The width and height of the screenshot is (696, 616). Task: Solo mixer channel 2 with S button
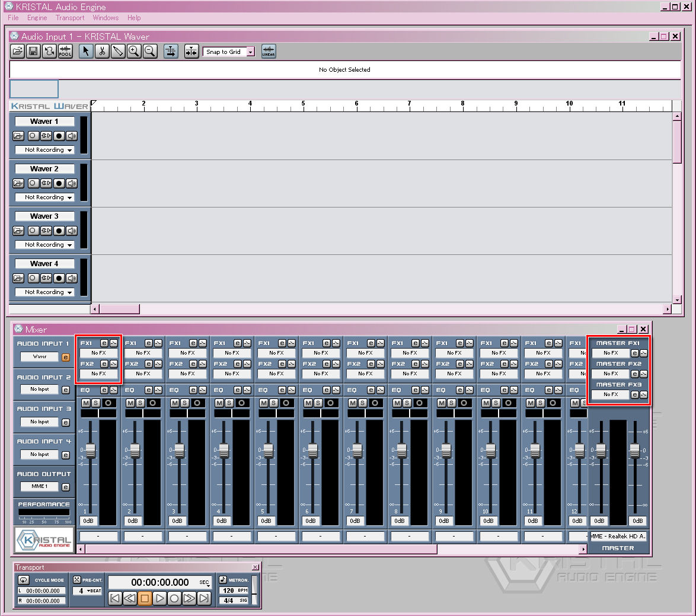(x=140, y=403)
